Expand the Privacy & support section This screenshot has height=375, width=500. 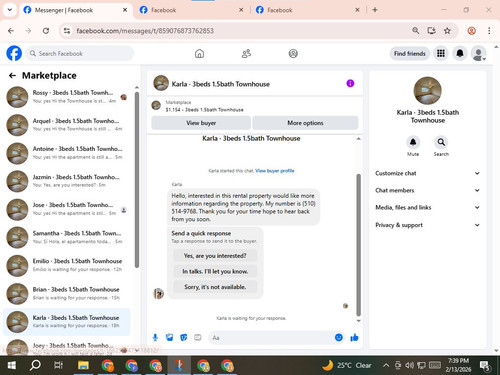click(x=428, y=225)
